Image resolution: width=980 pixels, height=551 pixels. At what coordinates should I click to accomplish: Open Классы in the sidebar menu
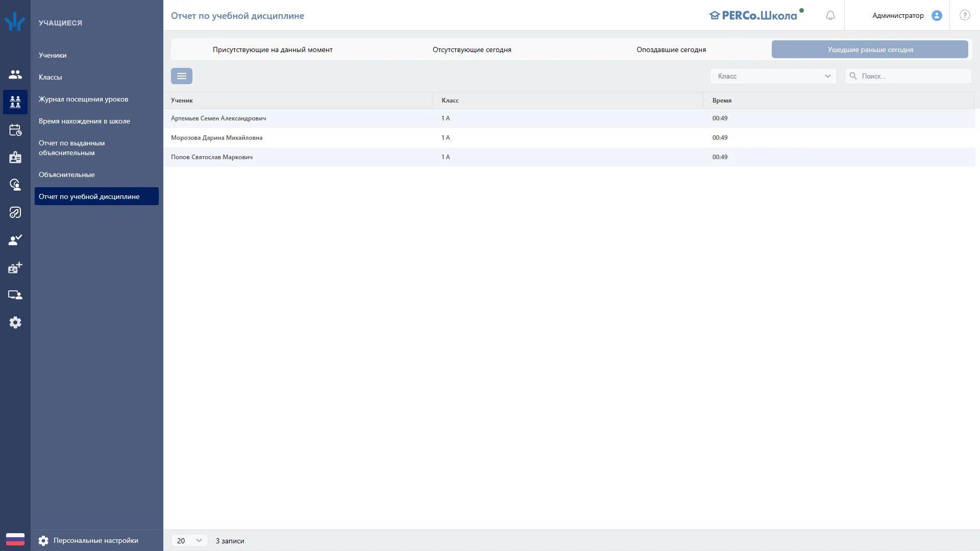[50, 77]
